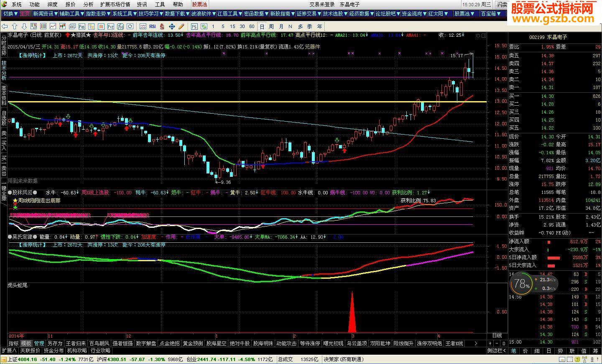Click the wavy line indicator icon
Viewport: 602px width, 364px height.
(x=143, y=26)
